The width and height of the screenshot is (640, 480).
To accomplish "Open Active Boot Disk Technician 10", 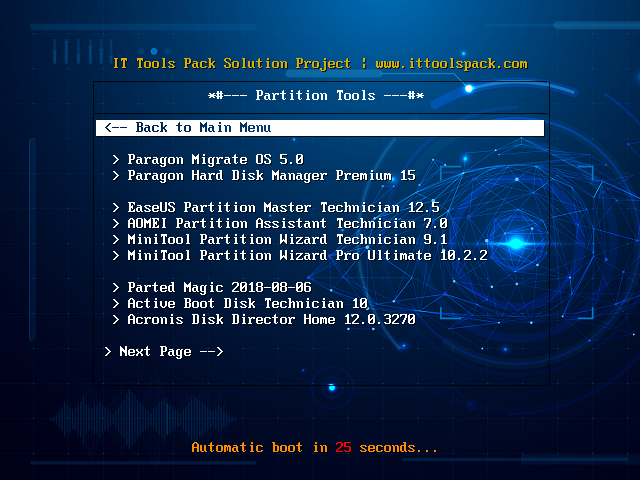I will (240, 303).
